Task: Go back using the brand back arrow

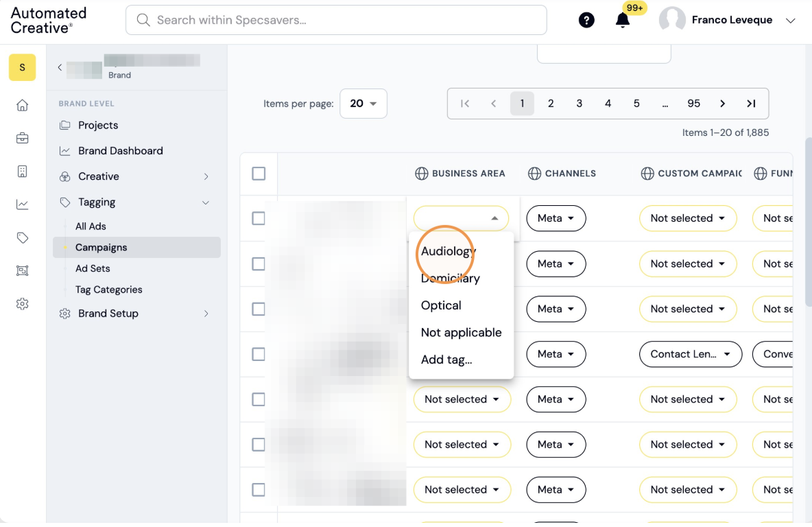Action: point(60,67)
